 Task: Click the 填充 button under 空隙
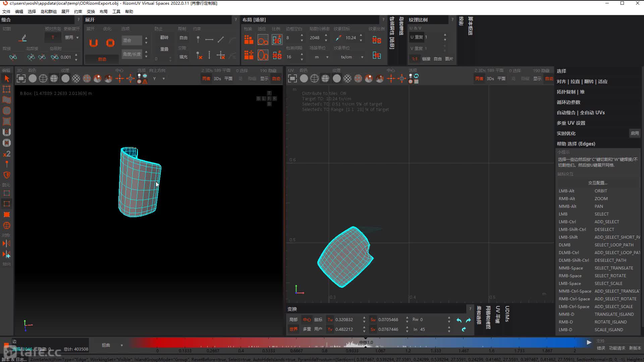(x=183, y=57)
